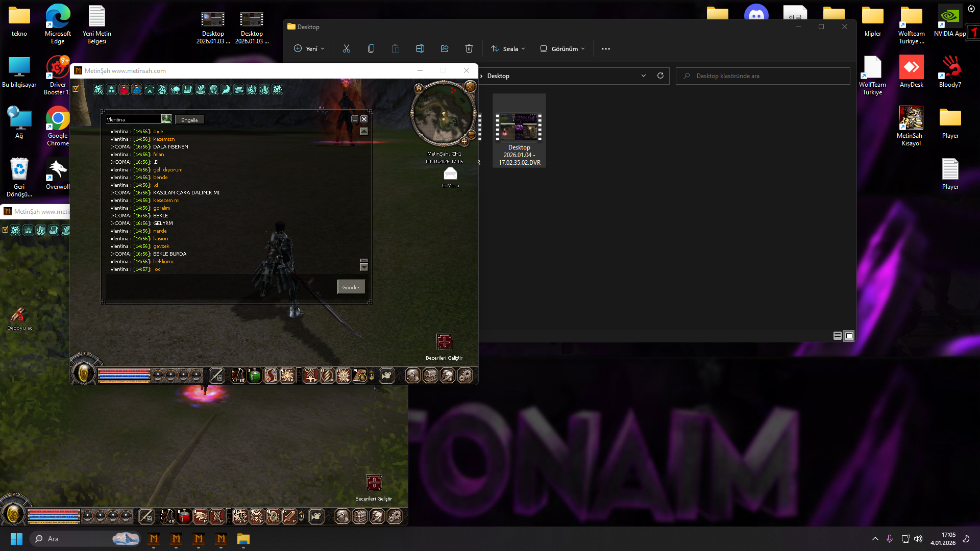Viewport: 980px width, 551px height.
Task: Click the Rename icon in File Explorer toolbar
Action: point(420,48)
